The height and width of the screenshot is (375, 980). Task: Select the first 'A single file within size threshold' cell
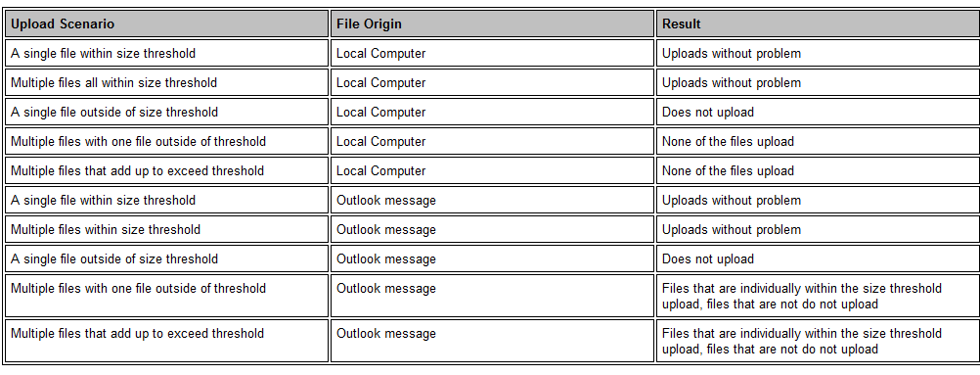coord(166,53)
